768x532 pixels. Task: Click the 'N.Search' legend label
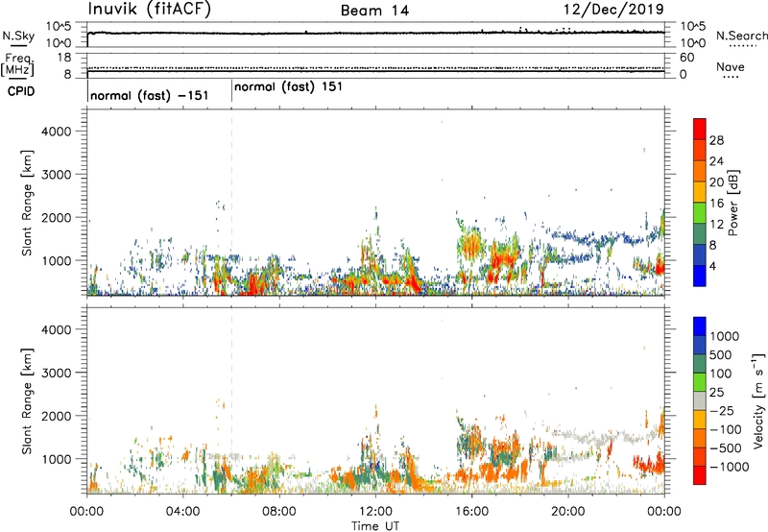tap(741, 36)
